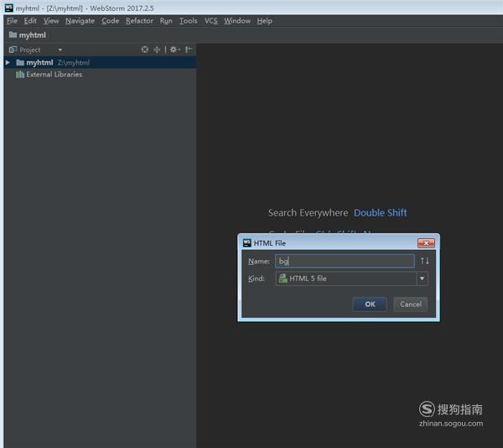Viewport: 503px width, 448px height.
Task: Click the myhtml breadcrumb in navigation bar
Action: [28, 35]
